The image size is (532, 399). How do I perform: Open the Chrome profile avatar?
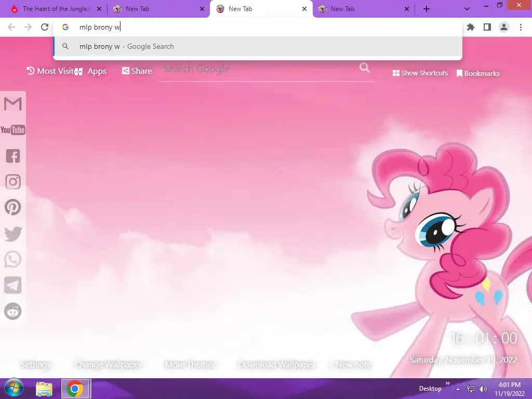coord(504,27)
